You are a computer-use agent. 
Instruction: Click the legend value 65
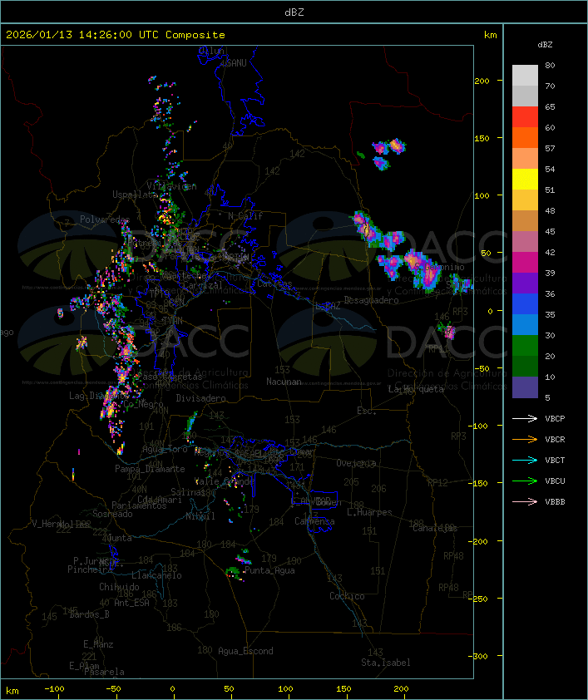click(x=550, y=107)
